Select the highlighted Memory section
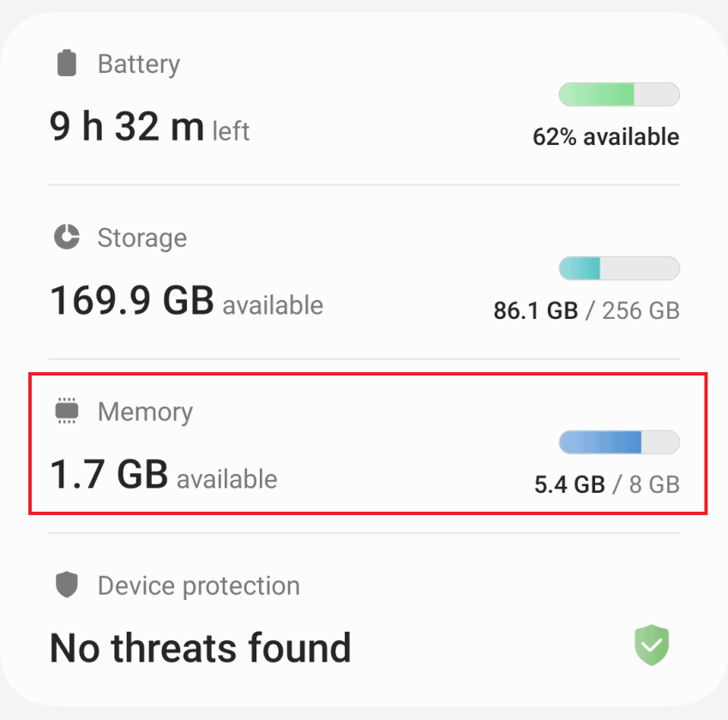Screen dimensions: 728x720 [364, 443]
